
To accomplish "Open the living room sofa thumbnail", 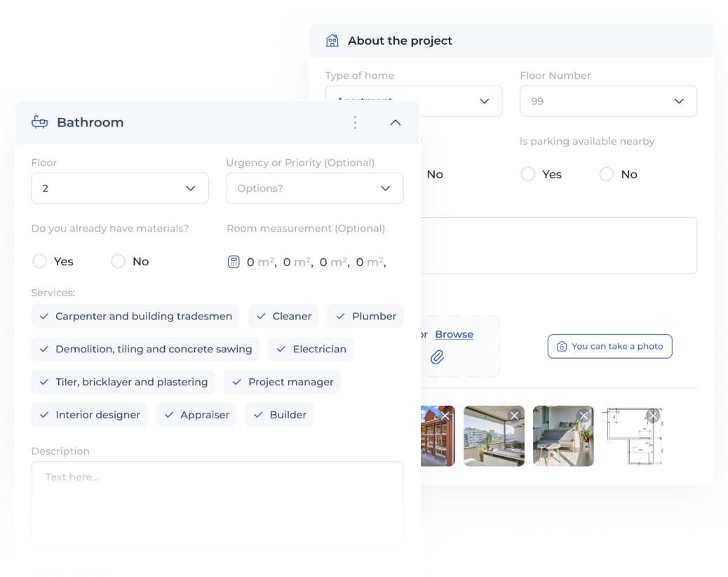I will point(563,436).
